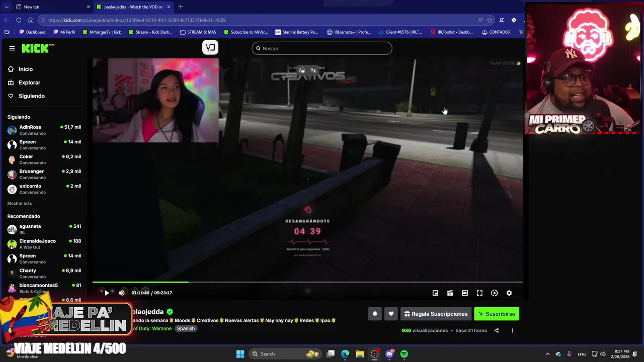Mute the video player volume
The image size is (644, 362).
(x=121, y=293)
